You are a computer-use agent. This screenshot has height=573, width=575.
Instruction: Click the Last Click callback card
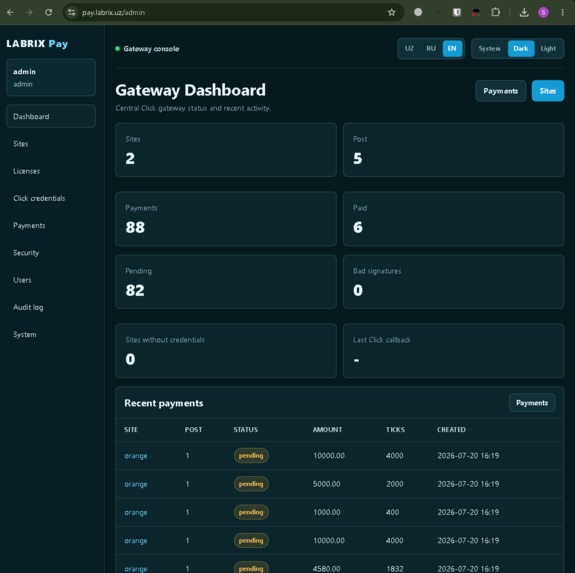point(454,351)
